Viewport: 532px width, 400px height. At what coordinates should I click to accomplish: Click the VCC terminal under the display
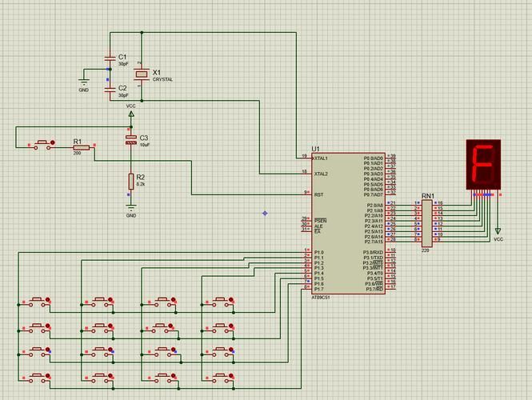[x=498, y=231]
